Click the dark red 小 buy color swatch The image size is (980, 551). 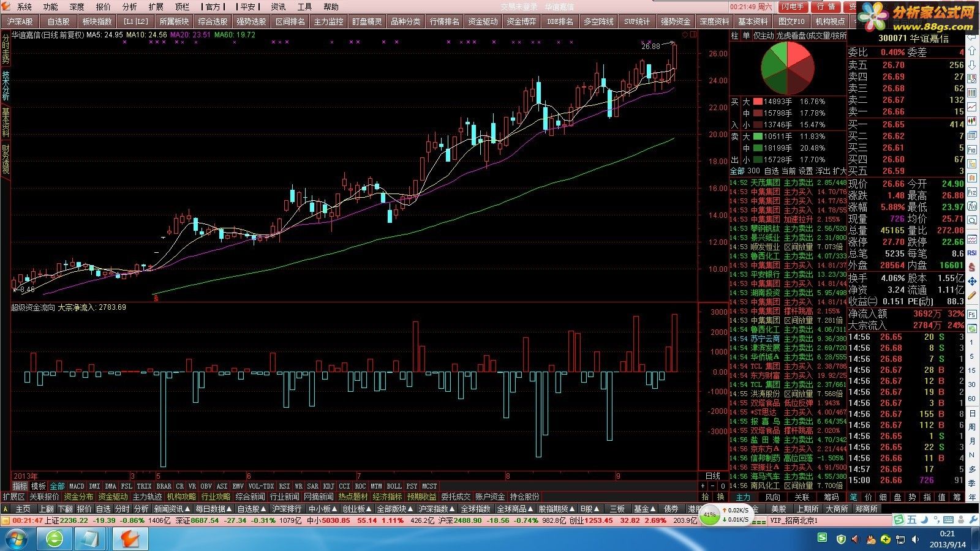click(758, 125)
